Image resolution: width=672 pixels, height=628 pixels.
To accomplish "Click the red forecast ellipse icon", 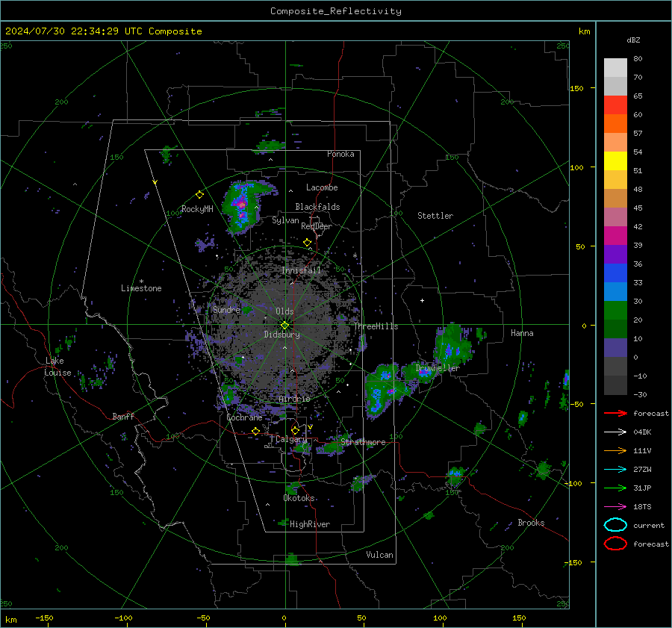I will point(615,544).
